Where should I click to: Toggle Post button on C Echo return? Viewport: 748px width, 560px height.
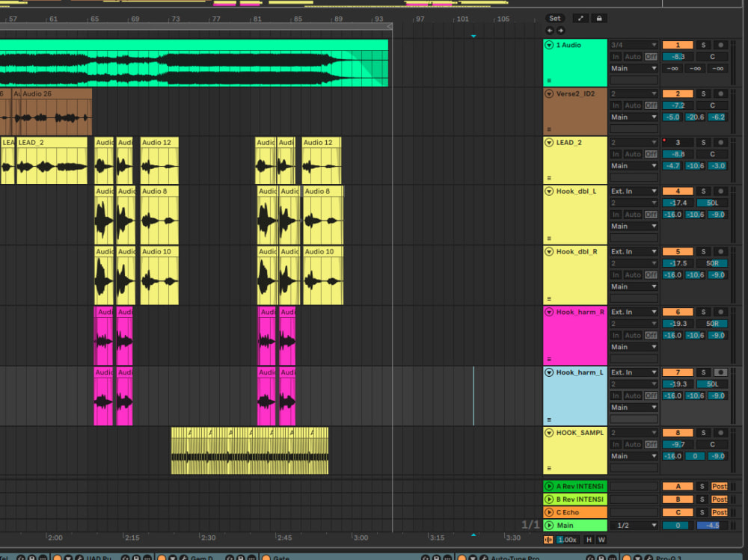pyautogui.click(x=720, y=512)
